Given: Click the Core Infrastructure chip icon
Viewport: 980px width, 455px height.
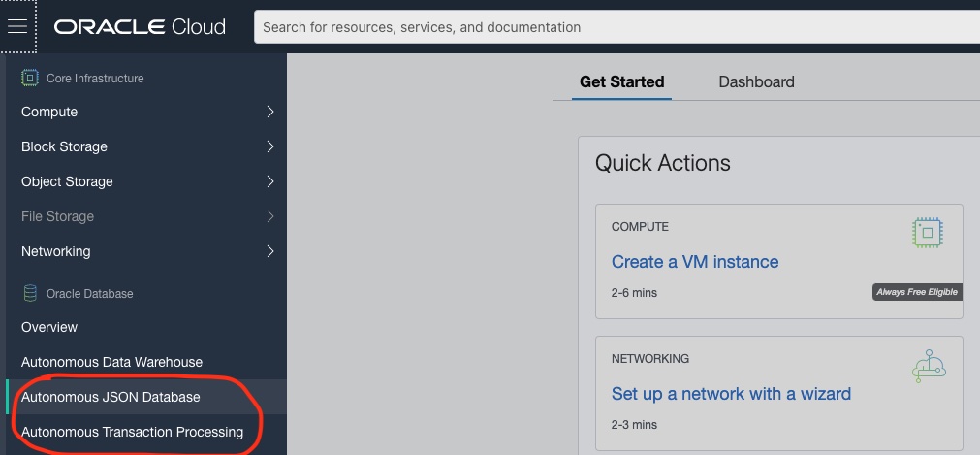Looking at the screenshot, I should pos(30,78).
